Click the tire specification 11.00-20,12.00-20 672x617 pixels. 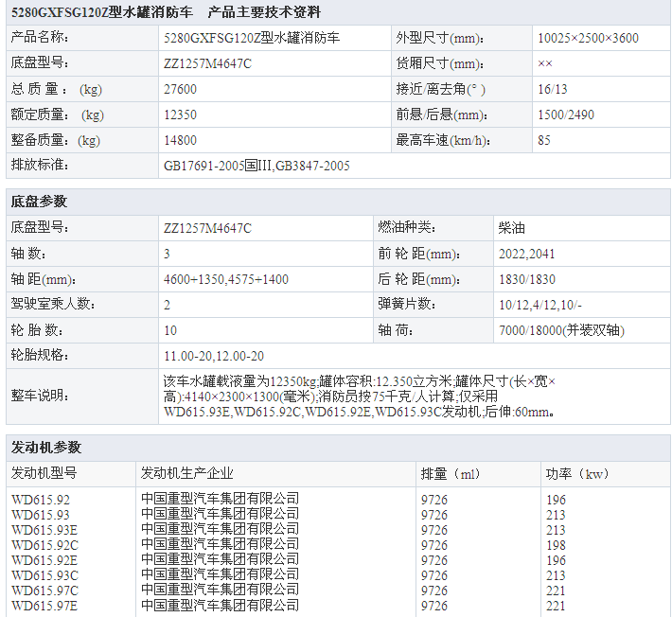[x=214, y=356]
